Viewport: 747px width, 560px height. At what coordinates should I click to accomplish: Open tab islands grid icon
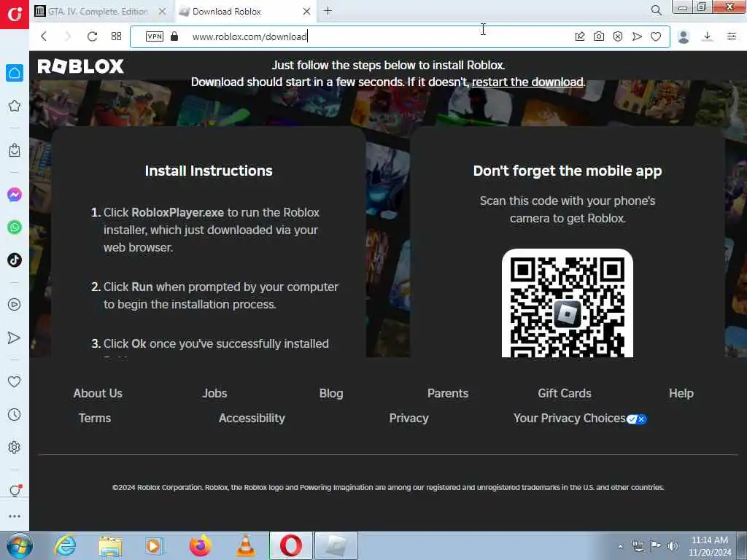pos(116,36)
